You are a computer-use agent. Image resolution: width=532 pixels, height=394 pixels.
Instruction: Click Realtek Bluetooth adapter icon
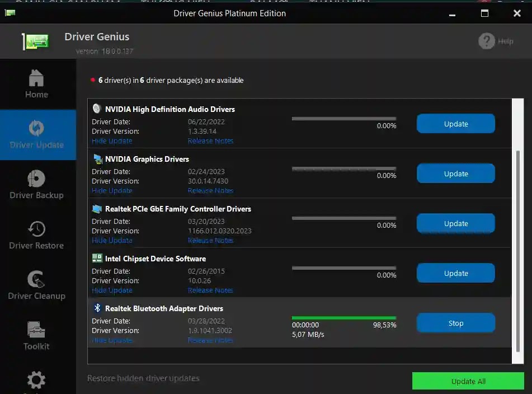[97, 308]
